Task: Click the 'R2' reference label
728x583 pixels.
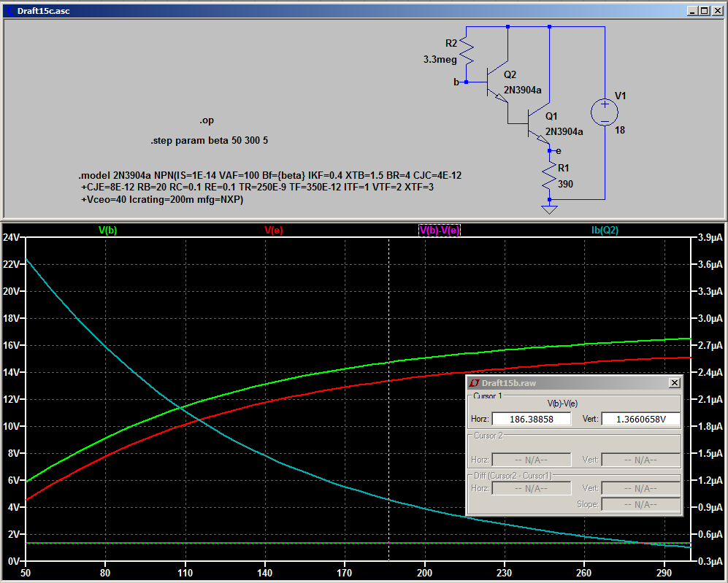Action: click(451, 43)
